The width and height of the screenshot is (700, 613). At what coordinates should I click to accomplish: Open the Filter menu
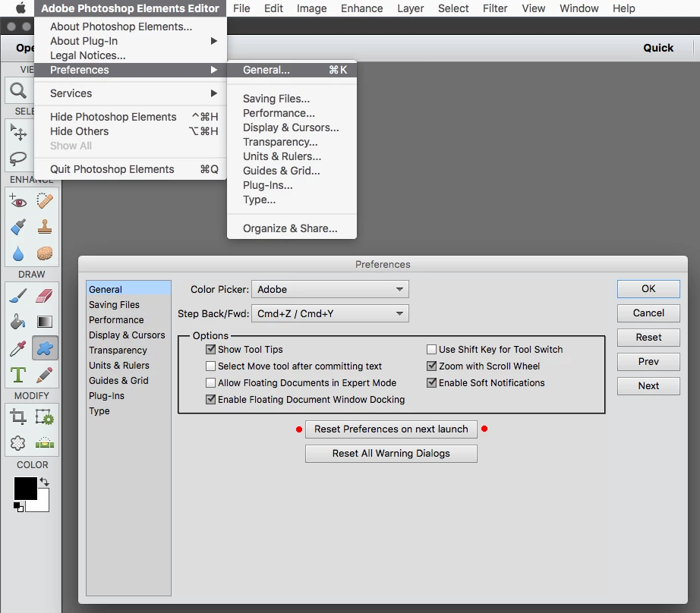495,8
